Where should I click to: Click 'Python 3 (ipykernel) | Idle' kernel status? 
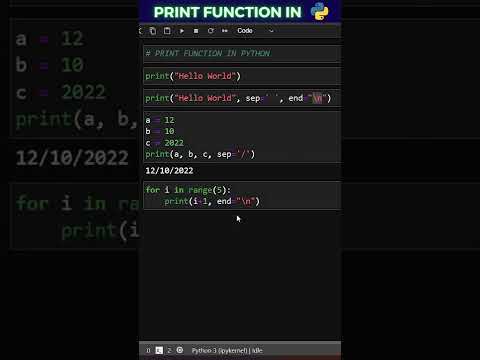coord(227,350)
